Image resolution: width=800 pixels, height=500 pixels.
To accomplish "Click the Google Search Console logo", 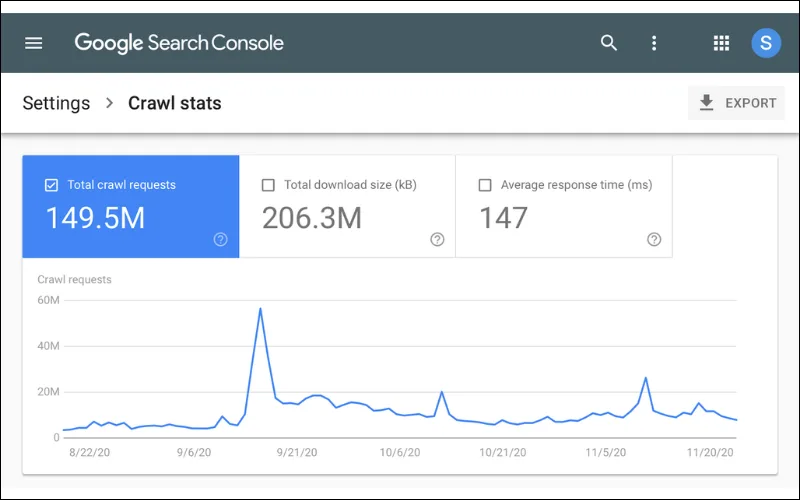I will point(179,43).
